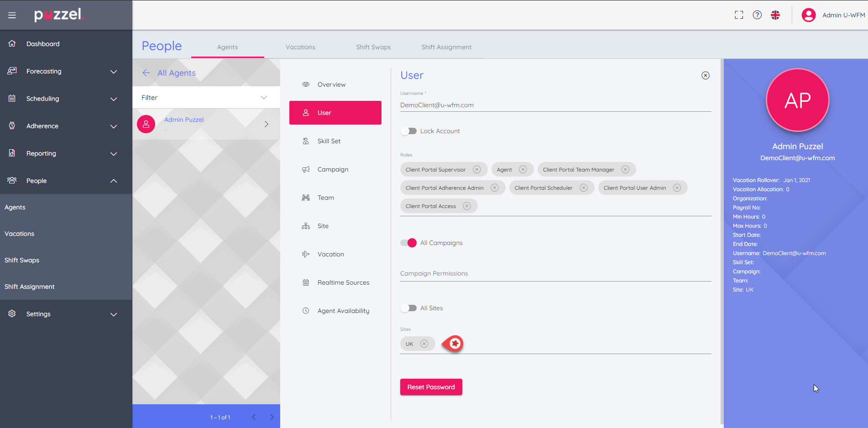The image size is (868, 428).
Task: Click the Username input field
Action: tap(555, 105)
